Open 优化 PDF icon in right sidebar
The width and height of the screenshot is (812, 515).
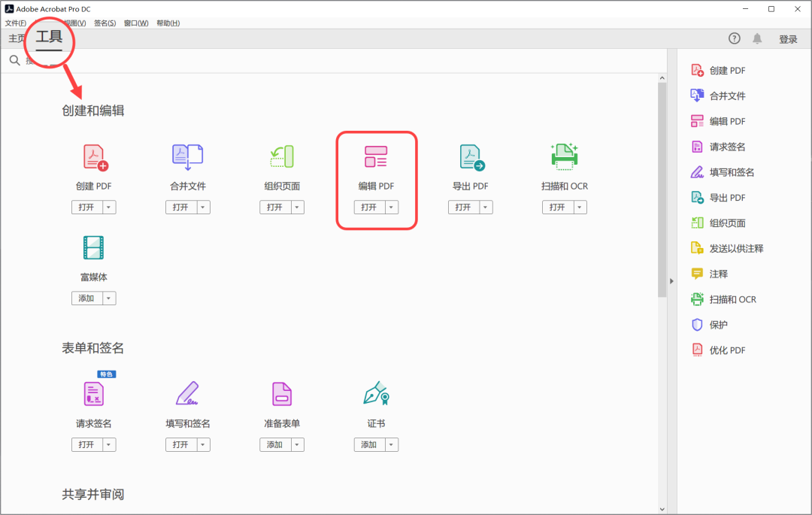[698, 350]
